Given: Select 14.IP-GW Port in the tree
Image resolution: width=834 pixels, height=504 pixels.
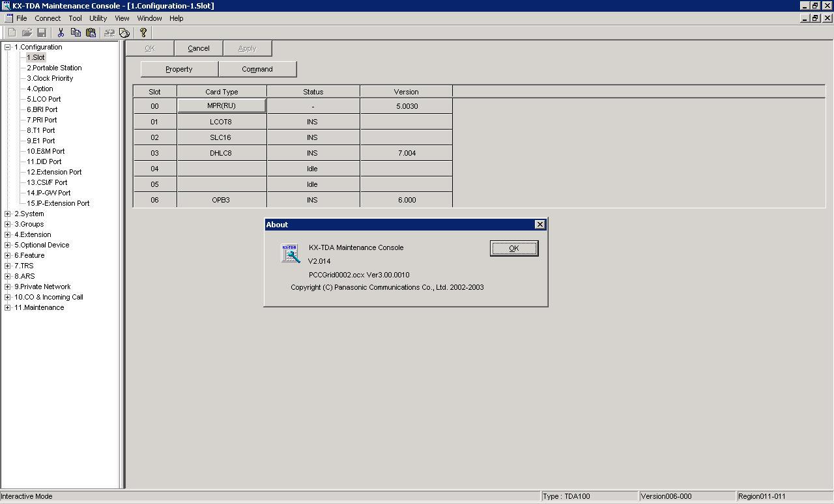Looking at the screenshot, I should tap(49, 193).
